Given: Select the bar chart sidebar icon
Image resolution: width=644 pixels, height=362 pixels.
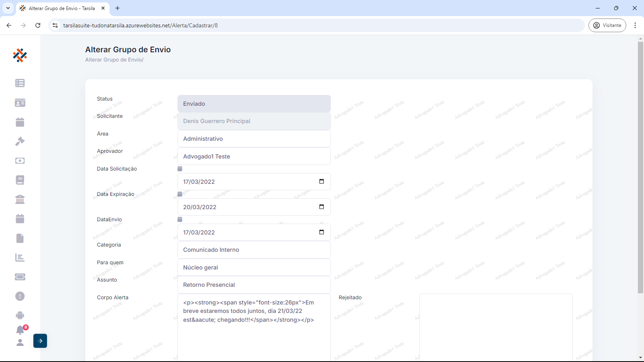Looking at the screenshot, I should pos(20,258).
